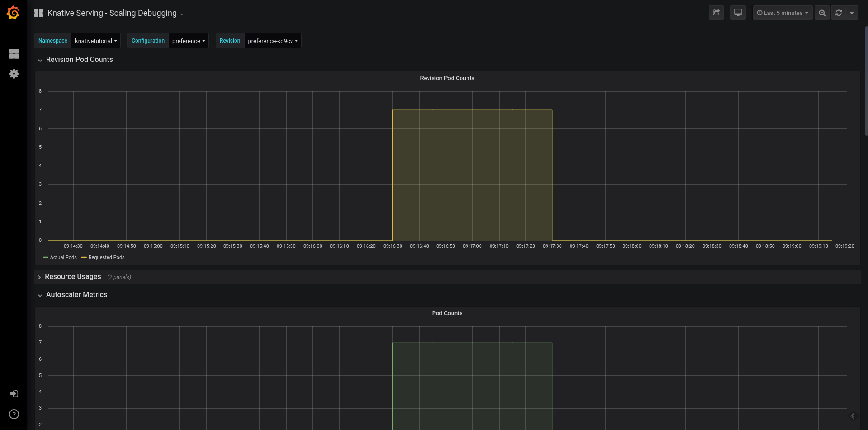Collapse the Revision Pod Counts row
Image resolution: width=868 pixels, height=430 pixels.
(75, 60)
